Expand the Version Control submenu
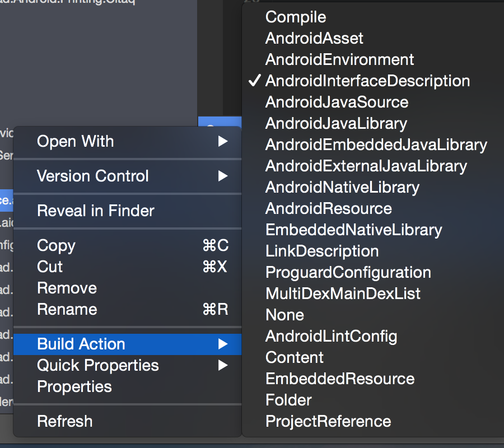 tap(127, 176)
